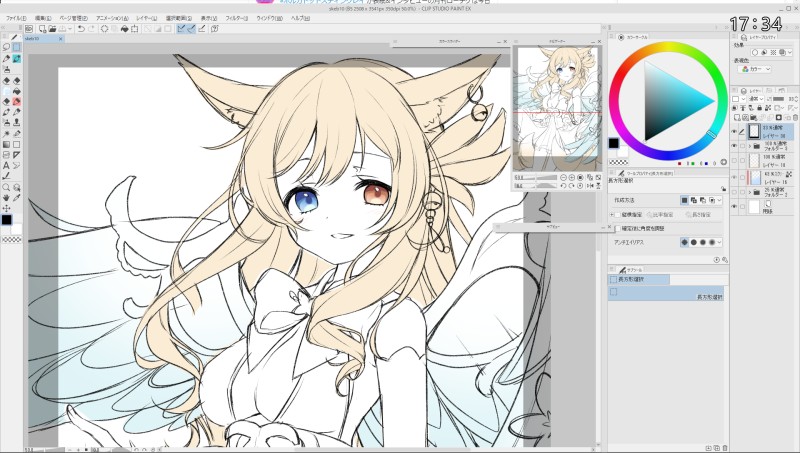This screenshot has height=453, width=800.
Task: Choose the no anti-aliasing option button
Action: click(685, 242)
